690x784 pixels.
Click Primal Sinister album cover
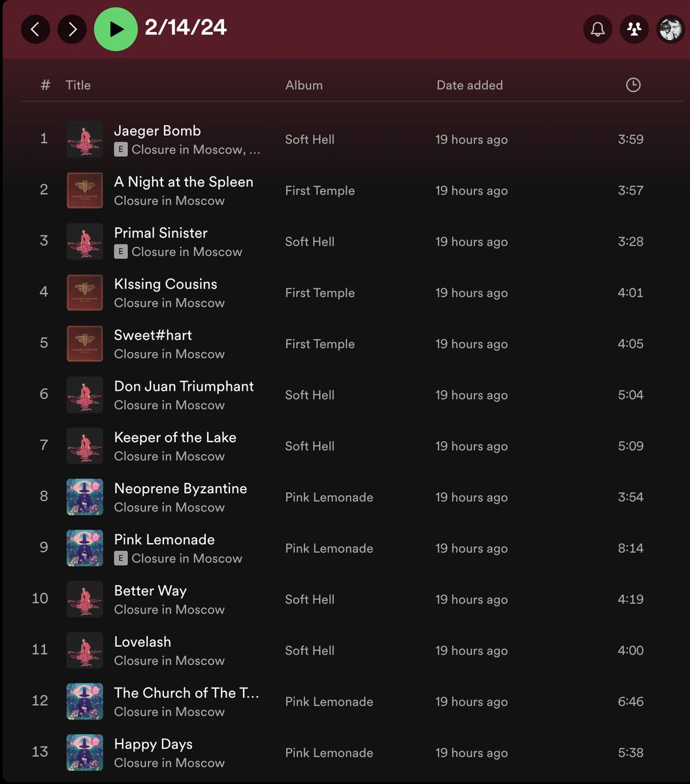click(85, 241)
